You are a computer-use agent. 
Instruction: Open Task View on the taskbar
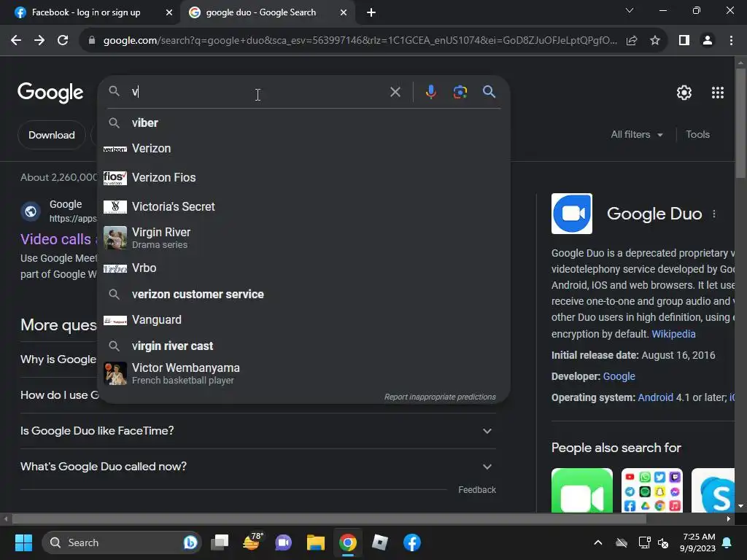[x=220, y=542]
